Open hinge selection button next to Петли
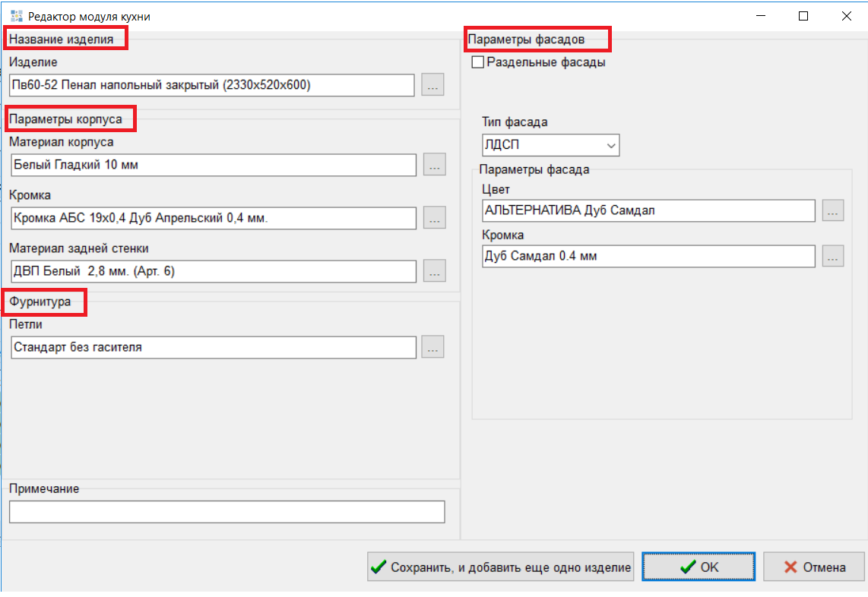Screen dimensions: 868x597 click(432, 347)
